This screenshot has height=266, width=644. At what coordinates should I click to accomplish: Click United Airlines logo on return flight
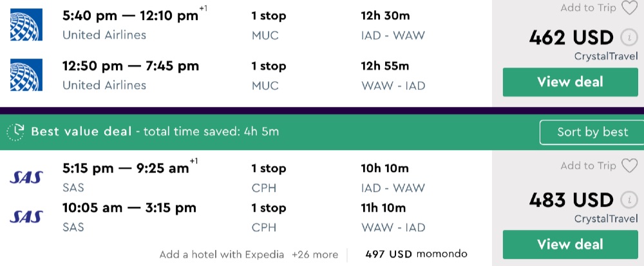(26, 75)
